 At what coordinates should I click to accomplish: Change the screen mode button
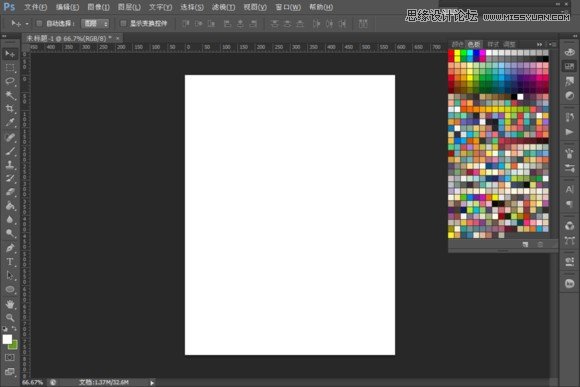[x=10, y=372]
